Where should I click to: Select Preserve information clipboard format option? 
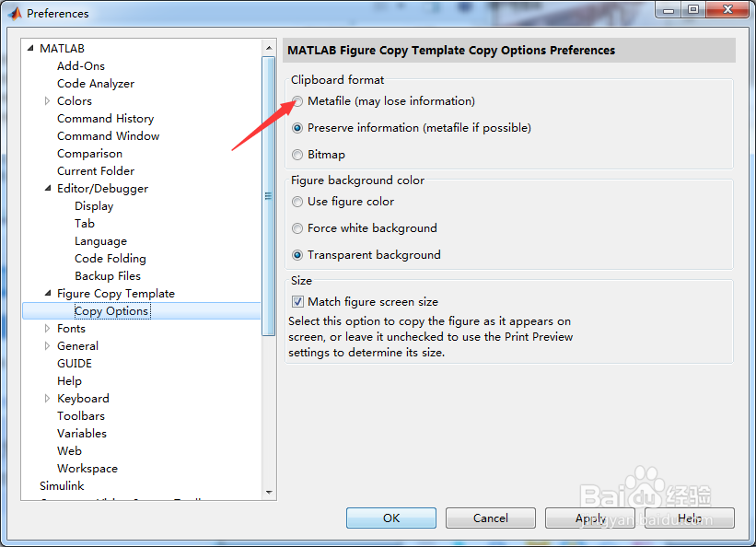click(297, 128)
